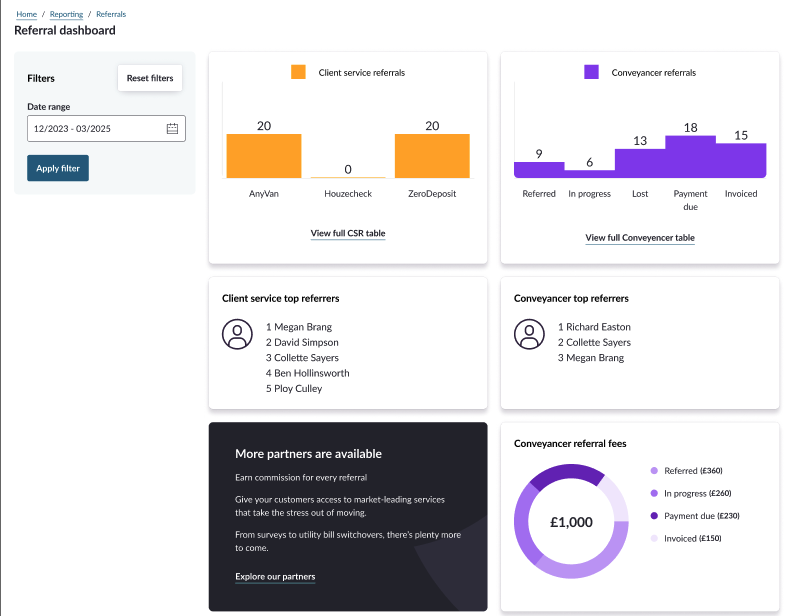Click the Referred purple bar with value 9
This screenshot has height=616, width=792.
[x=539, y=170]
